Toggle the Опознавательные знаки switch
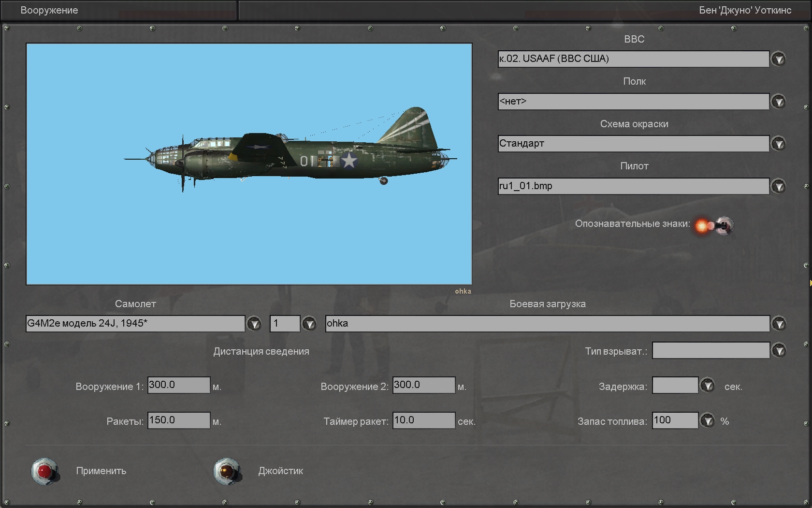 [715, 225]
